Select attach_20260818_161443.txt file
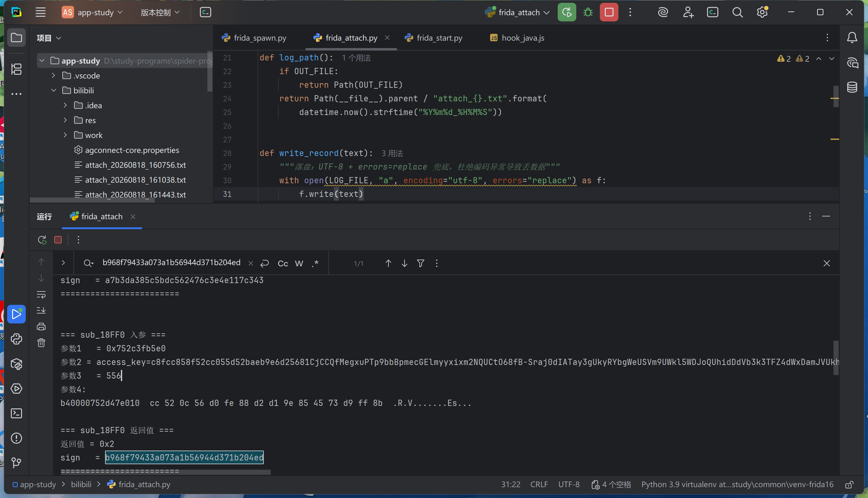Viewport: 868px width, 498px height. coord(130,195)
